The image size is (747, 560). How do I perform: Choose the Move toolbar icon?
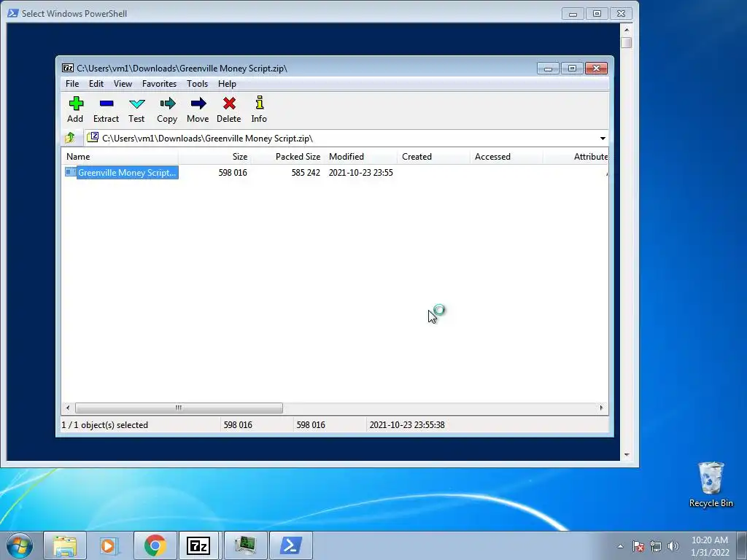coord(198,110)
